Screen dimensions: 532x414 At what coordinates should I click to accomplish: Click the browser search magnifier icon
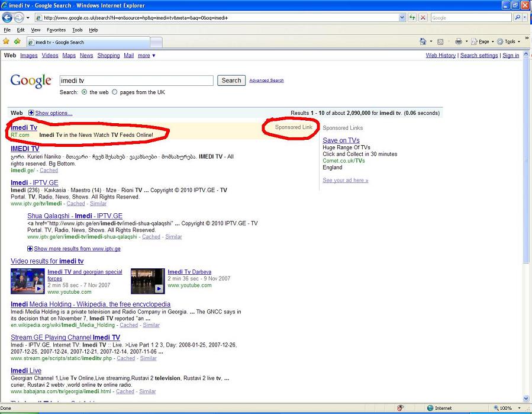(x=517, y=17)
